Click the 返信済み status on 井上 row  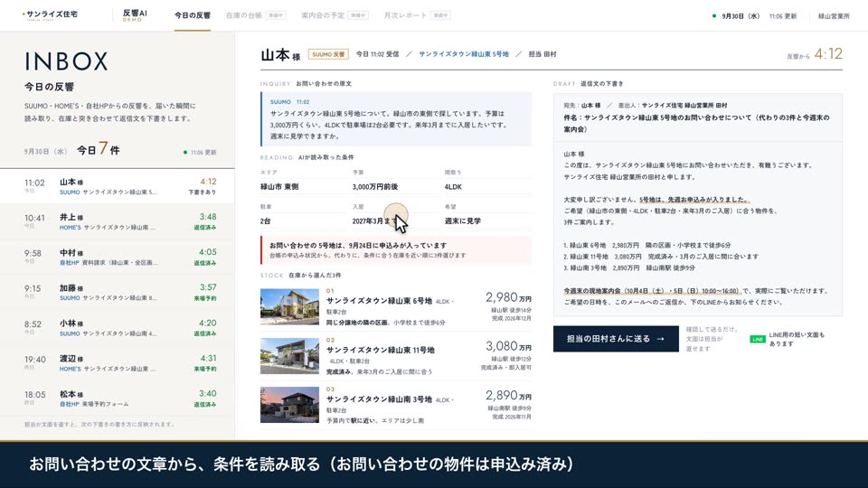click(205, 228)
